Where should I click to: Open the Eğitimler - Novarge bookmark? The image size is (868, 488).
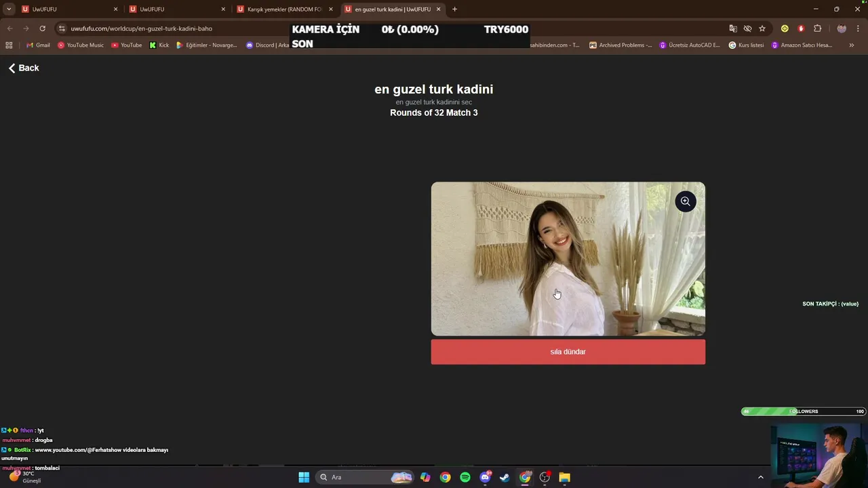(x=206, y=45)
